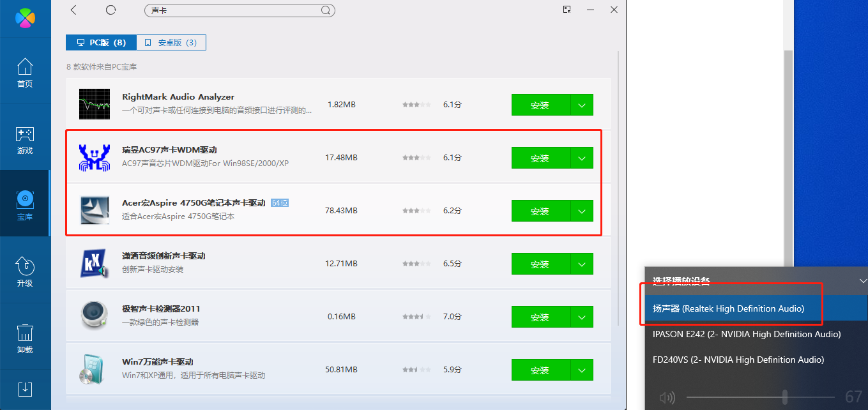This screenshot has height=410, width=868.
Task: Click the colorful app logo
Action: pyautogui.click(x=25, y=17)
